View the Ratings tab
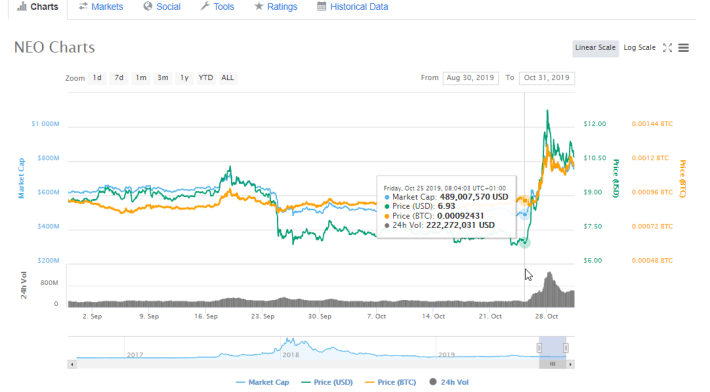The width and height of the screenshot is (710, 392). 276,7
